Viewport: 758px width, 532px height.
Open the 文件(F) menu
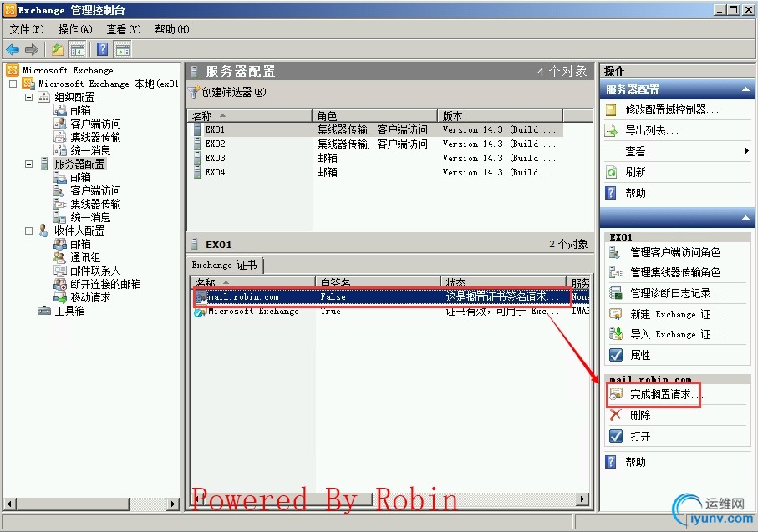tap(27, 29)
